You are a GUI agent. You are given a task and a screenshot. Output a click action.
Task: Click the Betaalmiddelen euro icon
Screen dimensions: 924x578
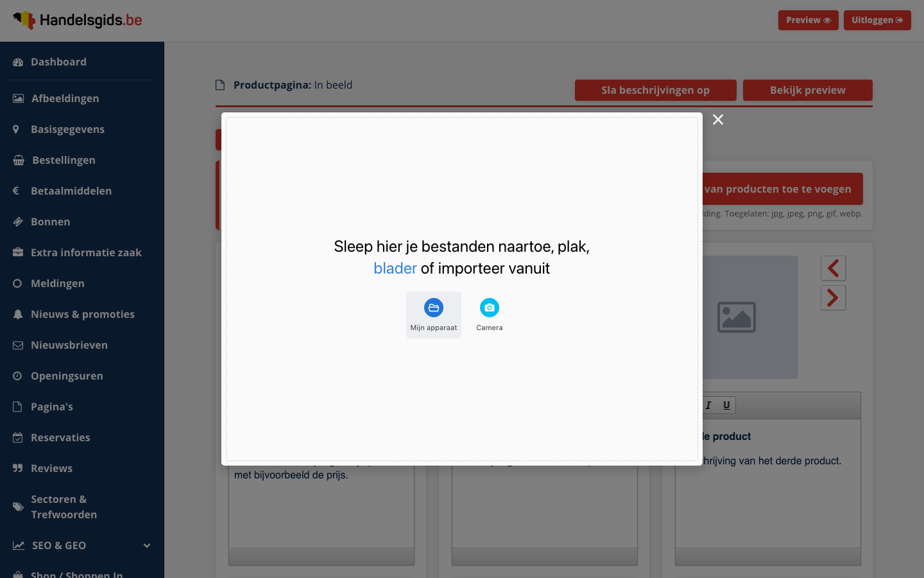coord(16,191)
